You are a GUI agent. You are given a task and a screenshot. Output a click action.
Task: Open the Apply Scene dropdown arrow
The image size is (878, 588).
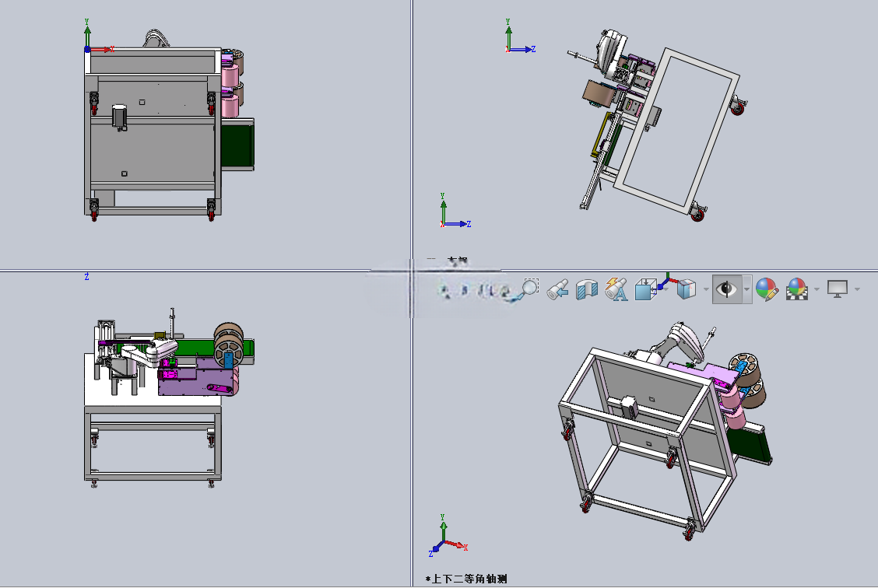coord(817,289)
